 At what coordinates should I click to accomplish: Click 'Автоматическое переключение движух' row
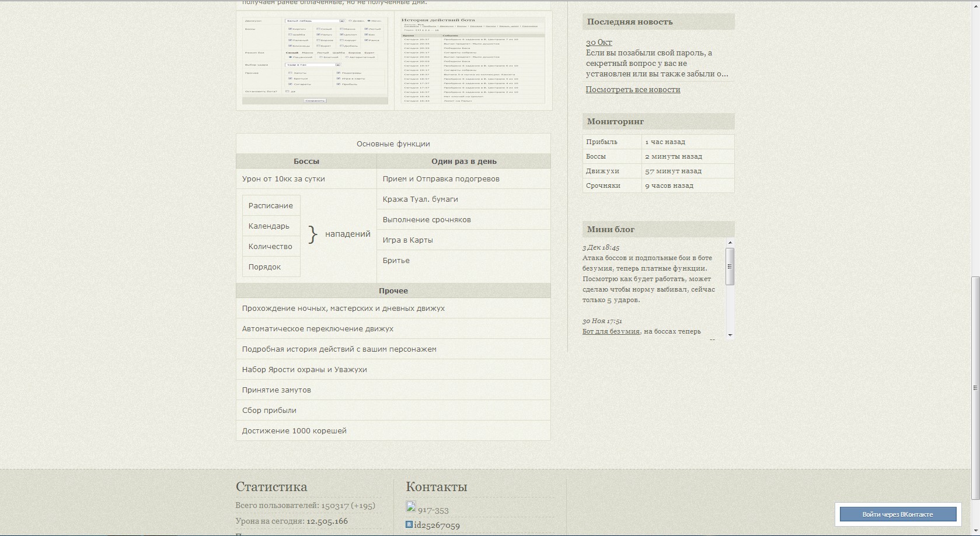(393, 328)
